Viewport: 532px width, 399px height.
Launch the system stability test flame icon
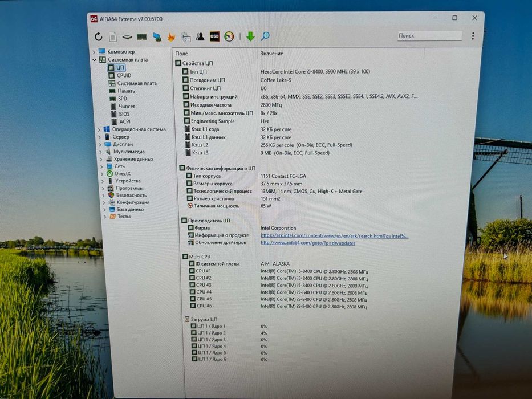pos(171,36)
